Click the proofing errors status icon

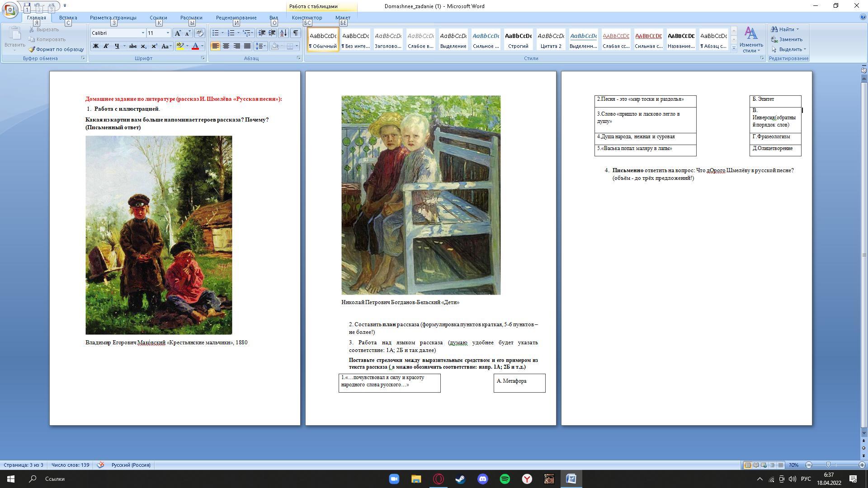click(x=100, y=465)
